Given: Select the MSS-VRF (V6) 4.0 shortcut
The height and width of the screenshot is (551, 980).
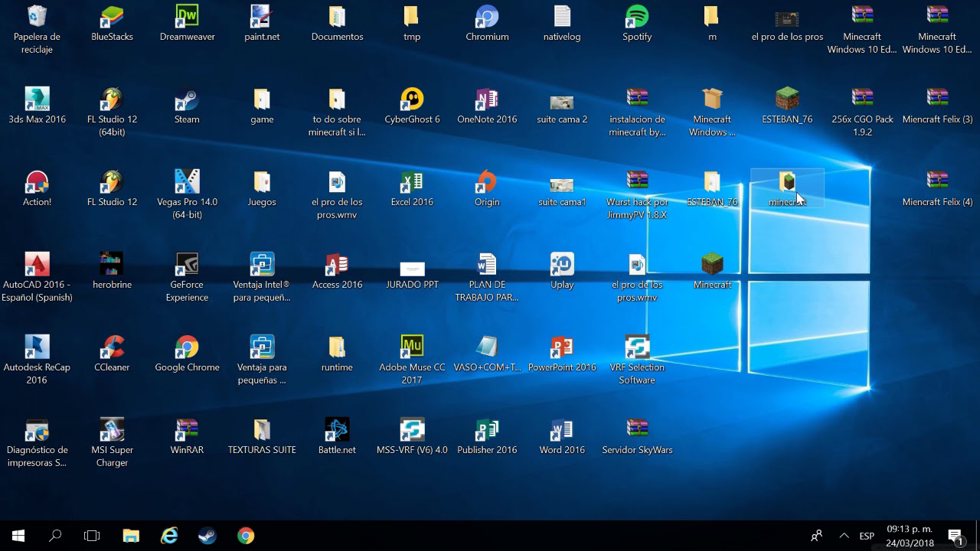Looking at the screenshot, I should pyautogui.click(x=412, y=436).
